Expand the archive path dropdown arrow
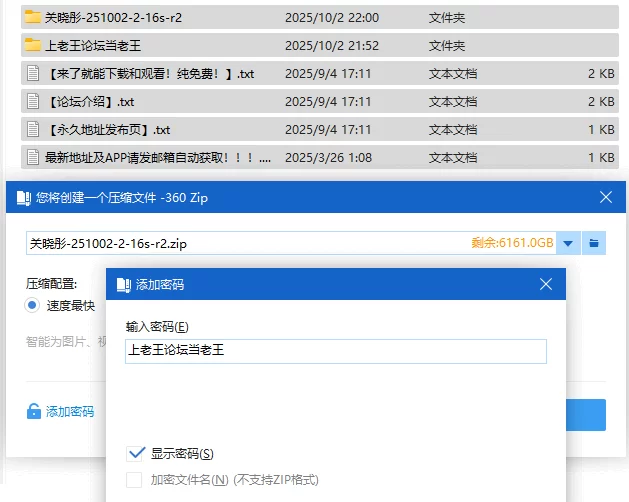The height and width of the screenshot is (502, 629). [568, 243]
